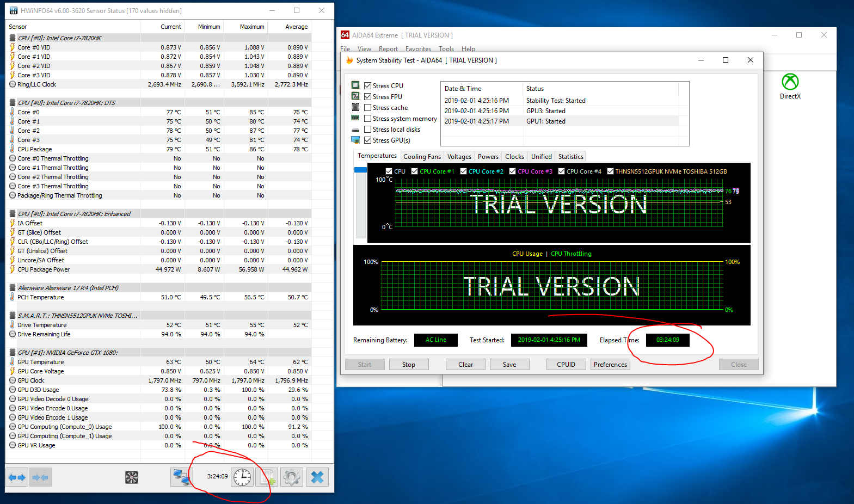Click the Save button
The height and width of the screenshot is (504, 854).
509,365
